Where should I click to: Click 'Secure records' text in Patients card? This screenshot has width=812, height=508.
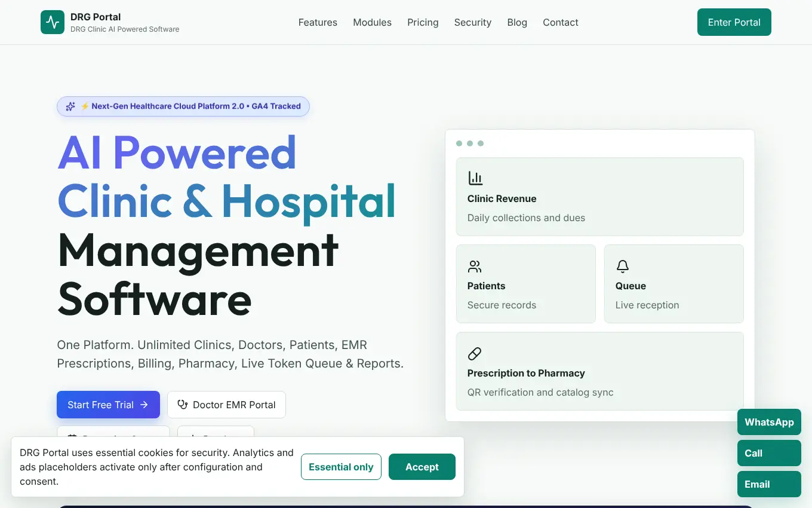(x=502, y=305)
